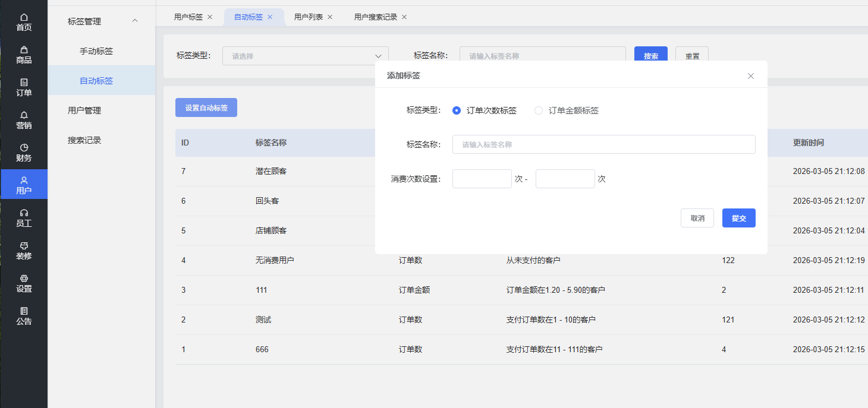Viewport: 868px width, 408px height.
Task: Open 员工 staff headset icon
Action: pos(24,218)
